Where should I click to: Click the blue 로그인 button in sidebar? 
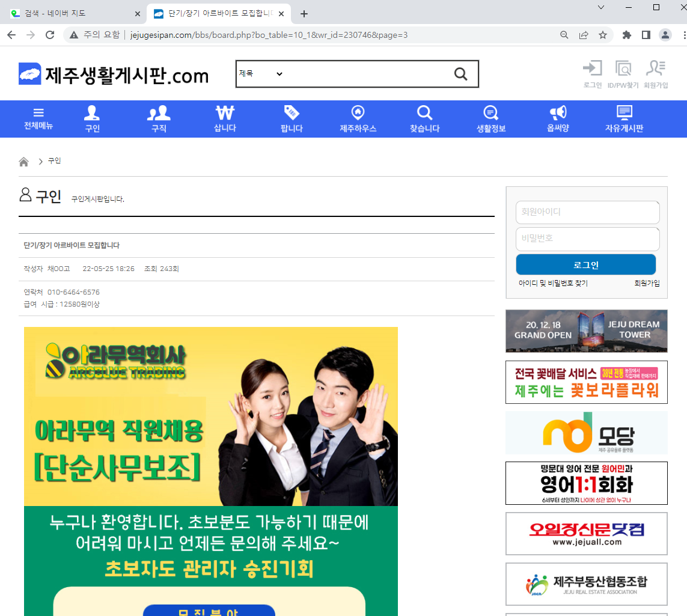point(585,264)
